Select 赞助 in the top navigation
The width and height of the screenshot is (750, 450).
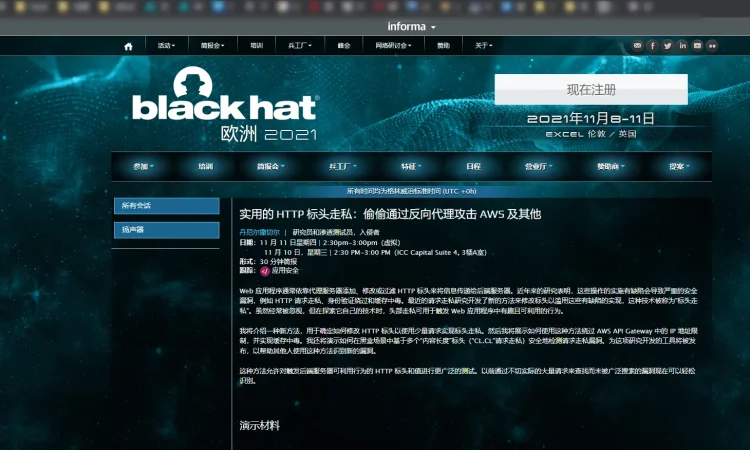[443, 45]
